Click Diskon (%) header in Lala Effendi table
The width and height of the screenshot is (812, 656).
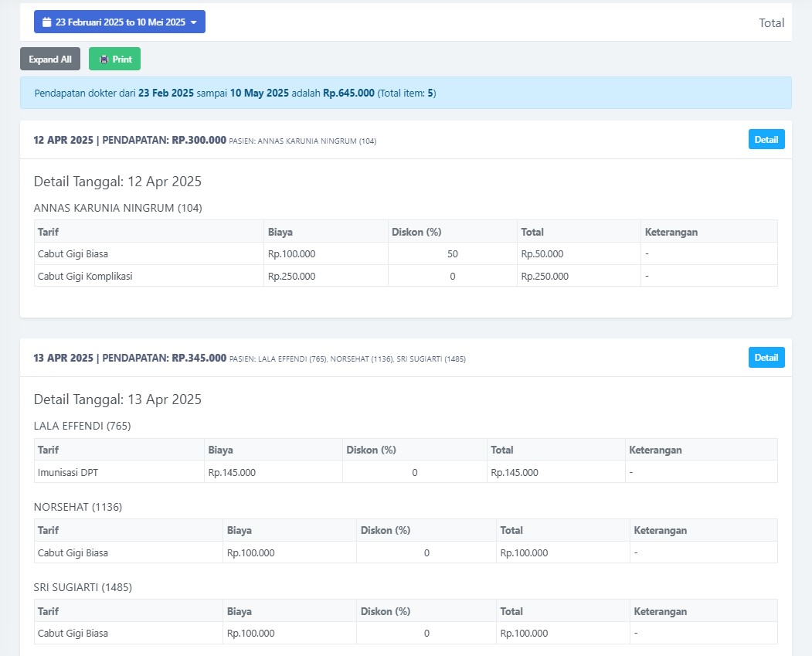tap(371, 450)
